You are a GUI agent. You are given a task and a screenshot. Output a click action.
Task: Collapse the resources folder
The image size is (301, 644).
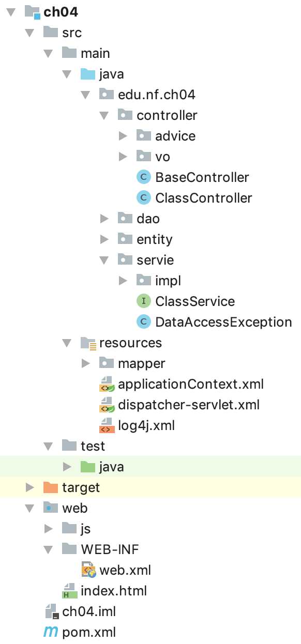(67, 343)
